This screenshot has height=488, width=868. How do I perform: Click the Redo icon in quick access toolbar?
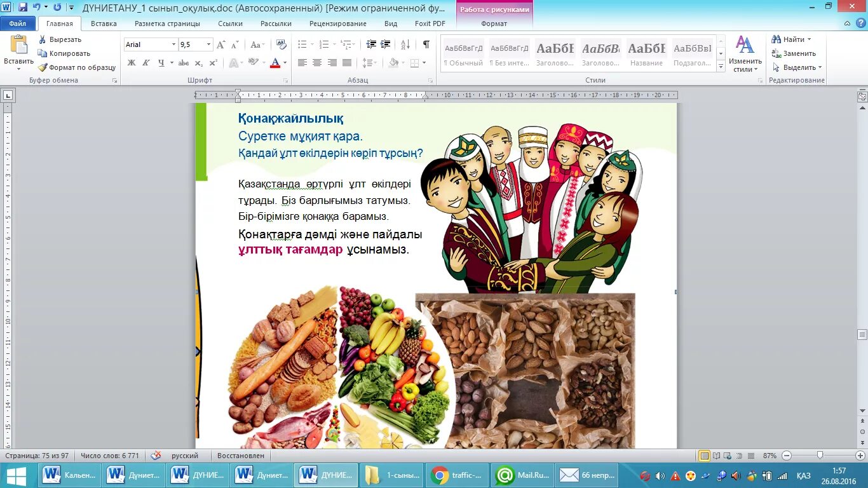(57, 7)
